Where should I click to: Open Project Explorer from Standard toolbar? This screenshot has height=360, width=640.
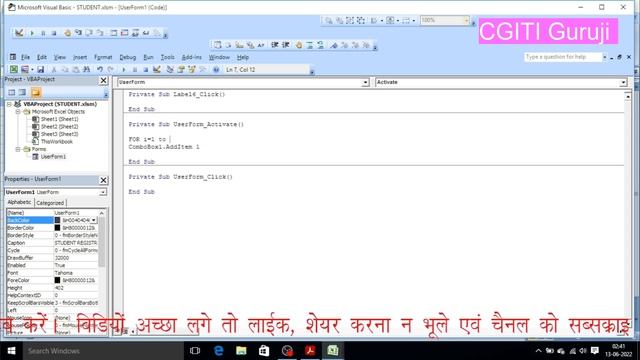[170, 69]
